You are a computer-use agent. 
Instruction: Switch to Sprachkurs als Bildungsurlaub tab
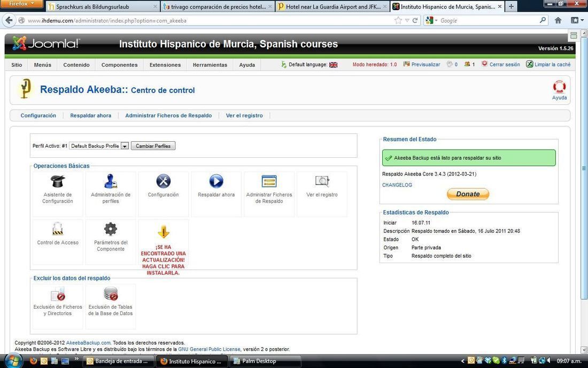click(x=102, y=6)
